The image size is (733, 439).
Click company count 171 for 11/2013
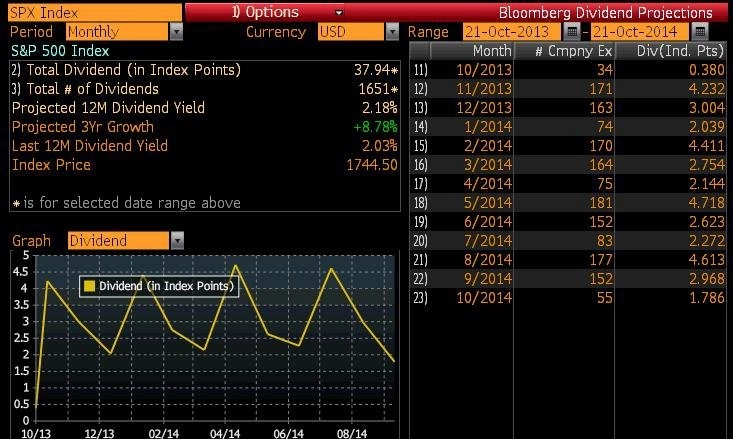click(601, 89)
